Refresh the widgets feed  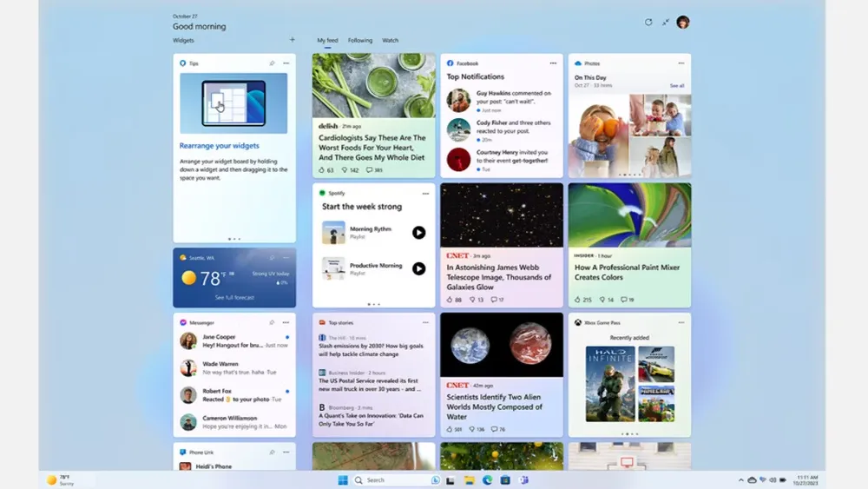[648, 22]
